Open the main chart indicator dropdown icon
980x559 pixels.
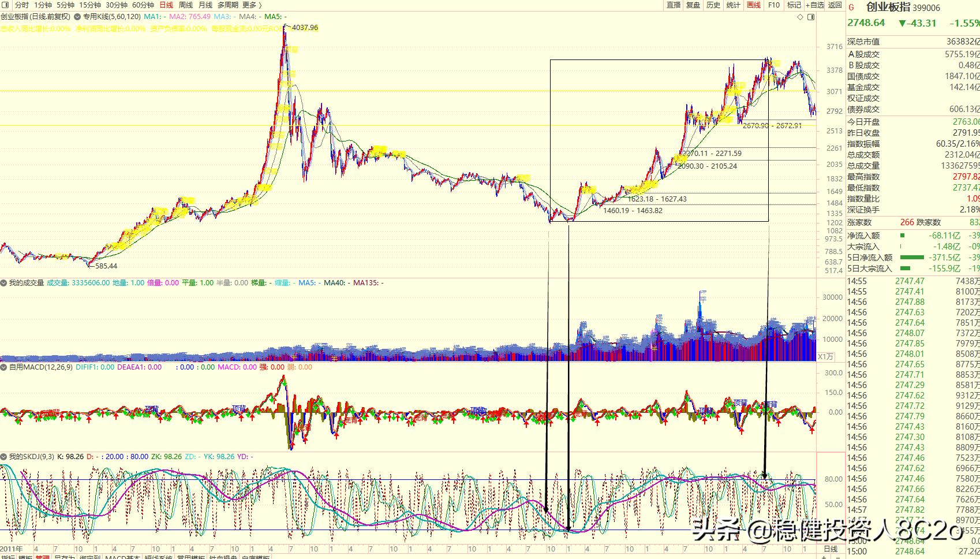pyautogui.click(x=78, y=17)
